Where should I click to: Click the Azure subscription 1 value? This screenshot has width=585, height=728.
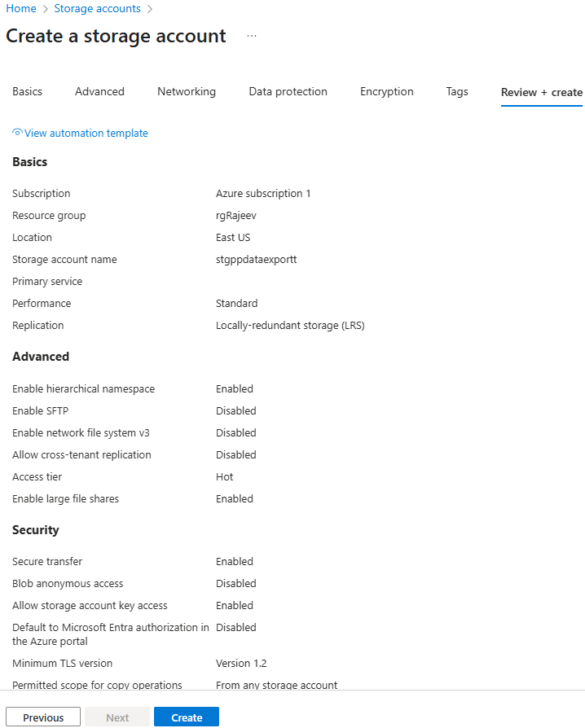click(x=263, y=194)
